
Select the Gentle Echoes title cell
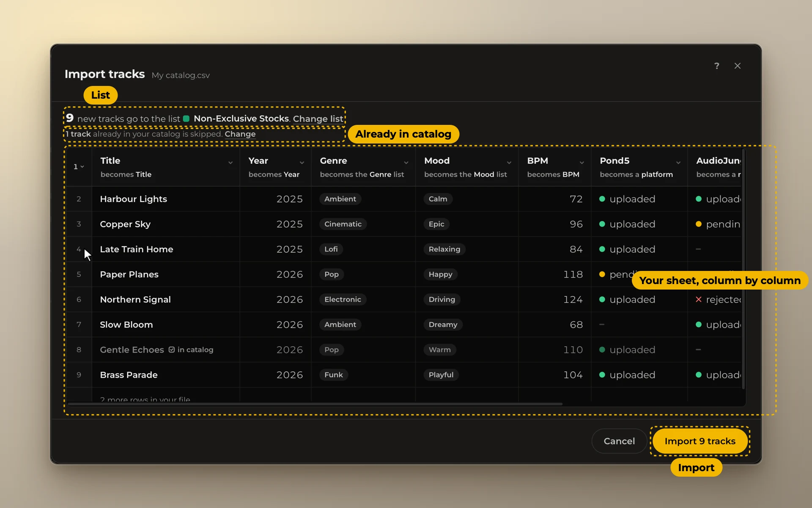click(x=166, y=350)
